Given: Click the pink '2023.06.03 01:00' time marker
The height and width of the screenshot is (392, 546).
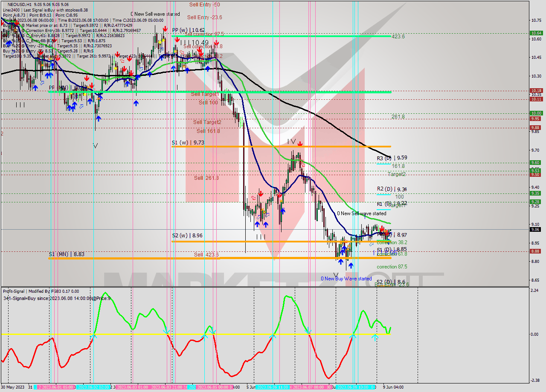Looking at the screenshot, I should click(132, 387).
